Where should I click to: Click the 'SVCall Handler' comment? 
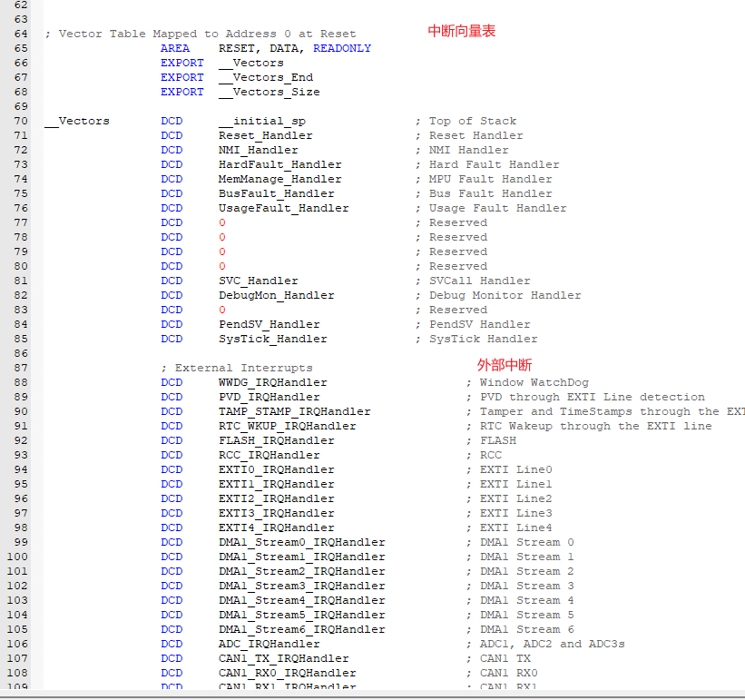480,281
